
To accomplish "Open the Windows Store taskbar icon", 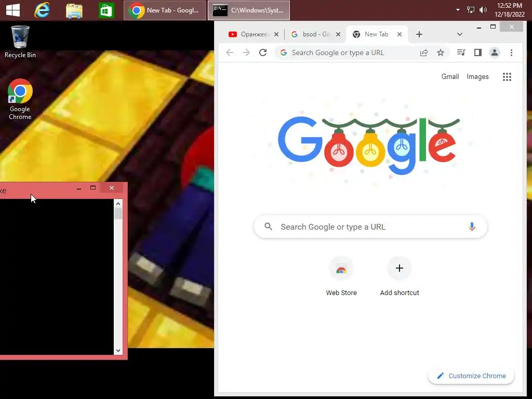I will pos(106,10).
